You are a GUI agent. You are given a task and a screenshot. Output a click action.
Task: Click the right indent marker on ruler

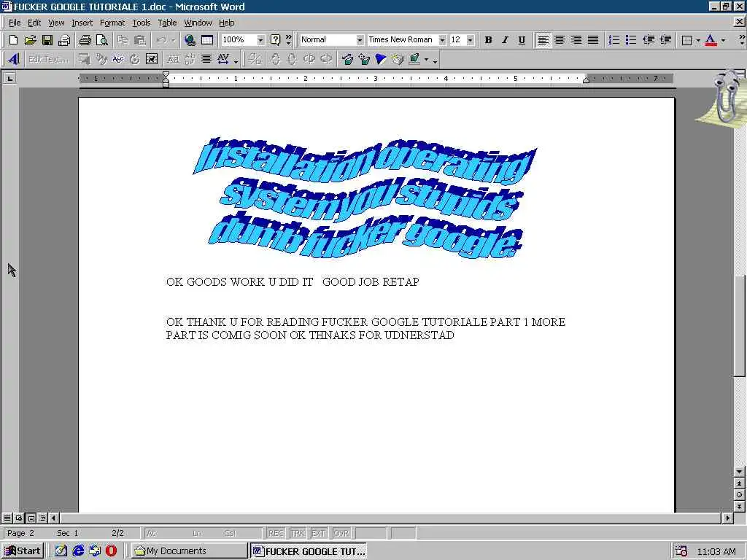coord(586,80)
